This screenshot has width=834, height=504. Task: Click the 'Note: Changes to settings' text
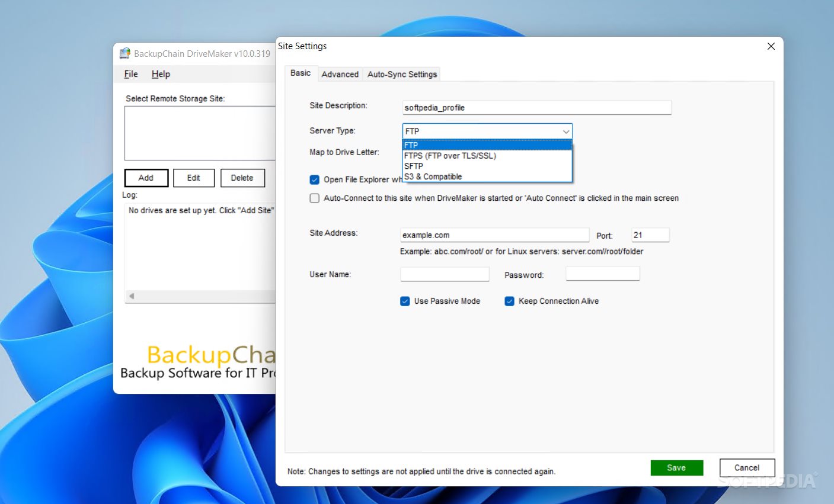pos(421,471)
